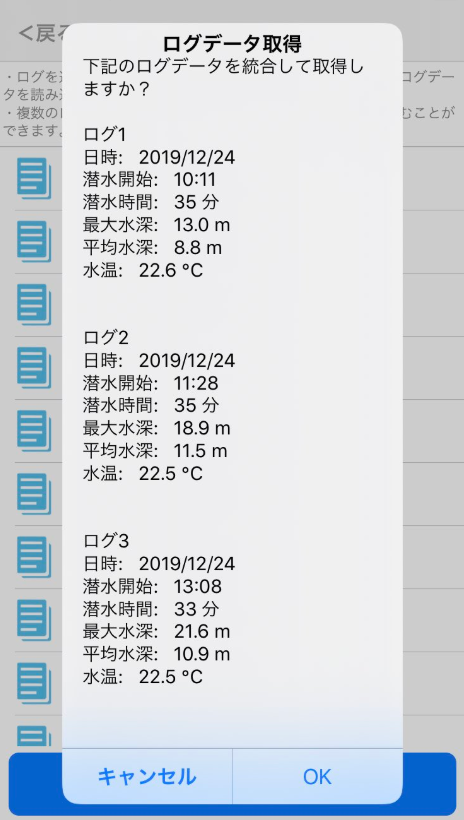Select the second log file icon
The width and height of the screenshot is (464, 820).
point(34,241)
